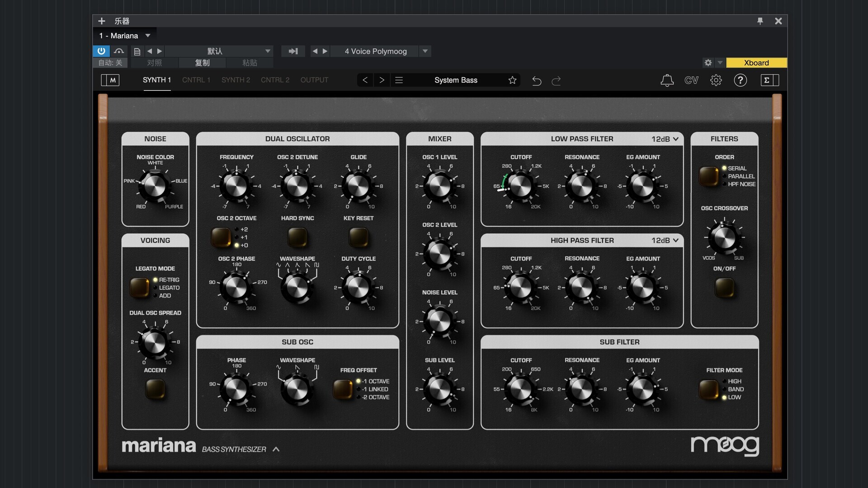
Task: Switch to the OUTPUT tab
Action: point(314,80)
